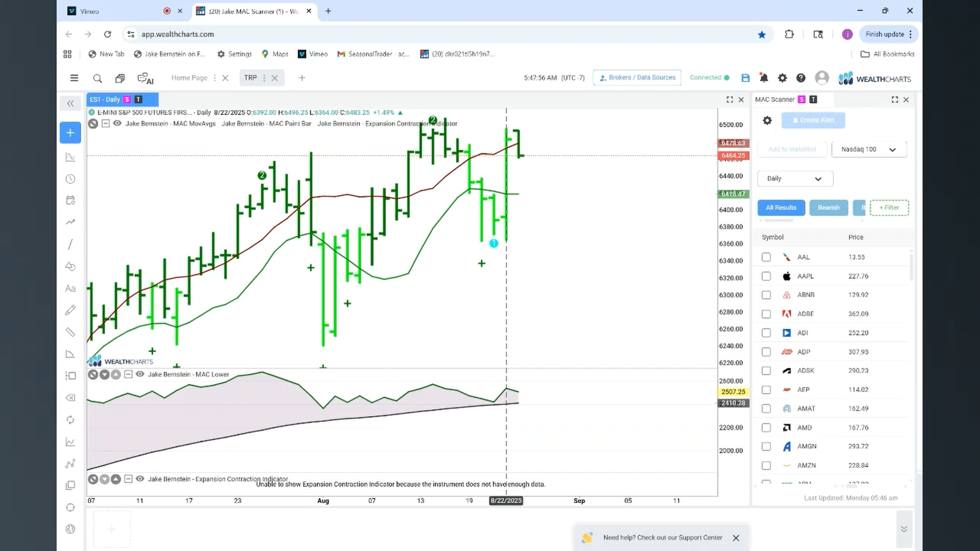Screen dimensions: 980x551
Task: Select the pencil drawing tool
Action: [70, 310]
